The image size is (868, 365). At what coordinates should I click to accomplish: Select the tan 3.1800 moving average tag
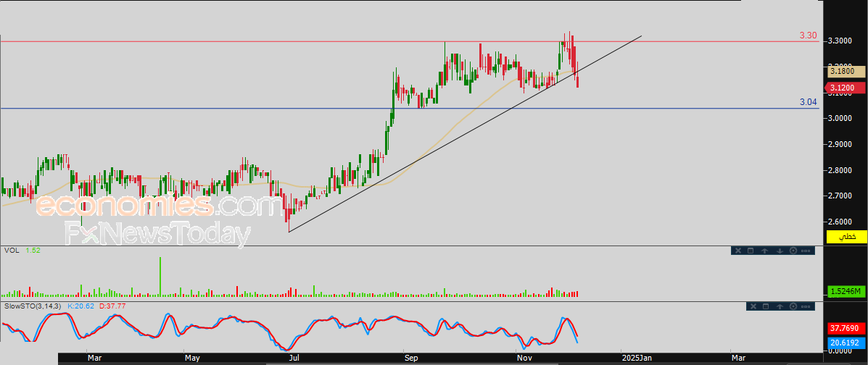click(x=846, y=71)
